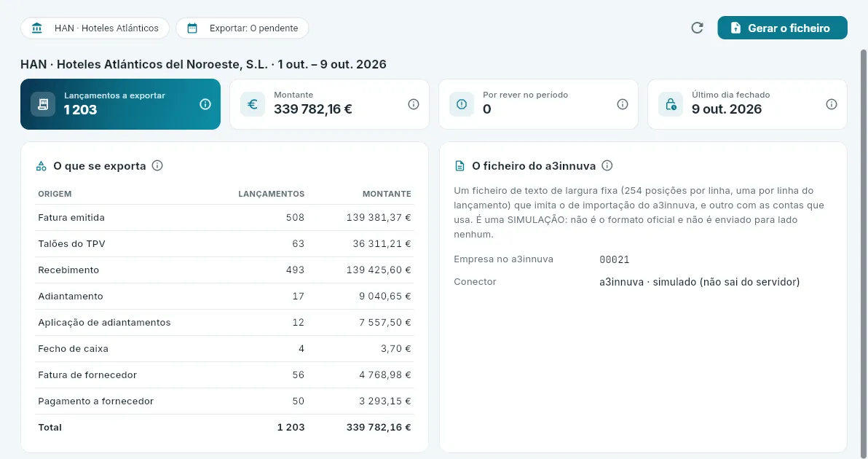Click the lock icon in Último dia fechado card
This screenshot has width=868, height=459.
(671, 104)
